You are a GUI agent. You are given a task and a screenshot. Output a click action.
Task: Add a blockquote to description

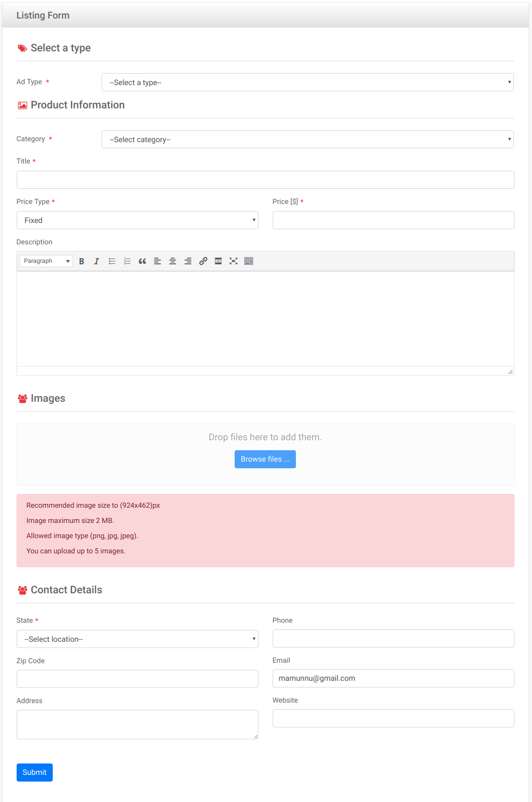click(x=142, y=261)
